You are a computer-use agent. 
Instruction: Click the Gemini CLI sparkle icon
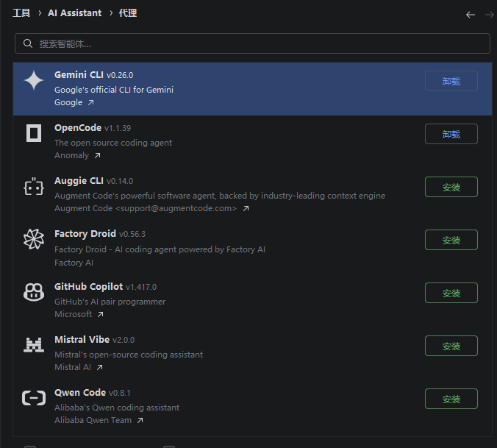pyautogui.click(x=34, y=81)
